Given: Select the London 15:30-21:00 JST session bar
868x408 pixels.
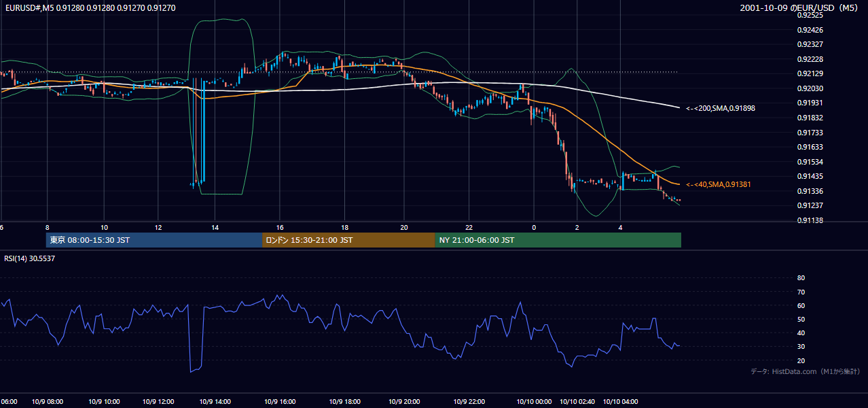Looking at the screenshot, I should click(x=348, y=240).
